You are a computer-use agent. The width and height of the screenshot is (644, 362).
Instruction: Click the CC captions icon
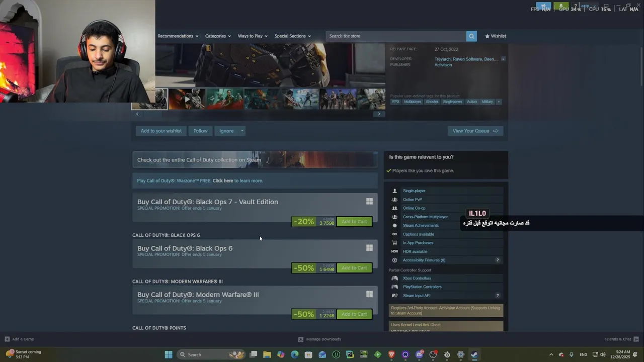pyautogui.click(x=394, y=234)
